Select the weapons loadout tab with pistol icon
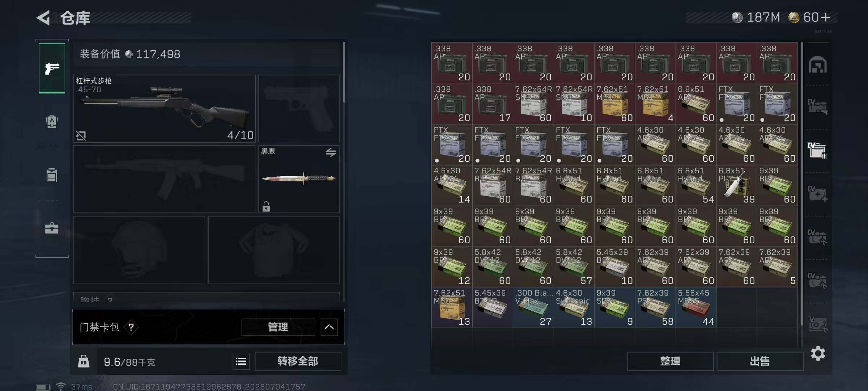868x391 pixels. pyautogui.click(x=52, y=68)
